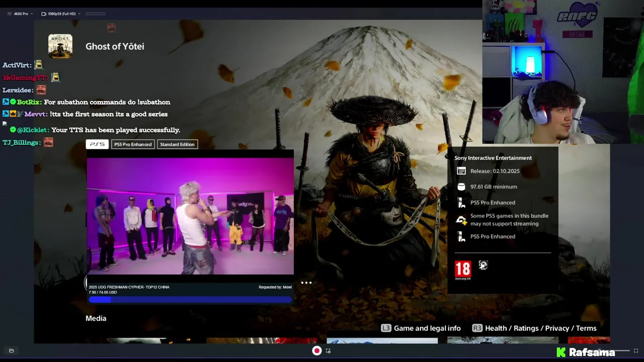Open Health / Ratings / Privacy / Terms

click(x=541, y=328)
